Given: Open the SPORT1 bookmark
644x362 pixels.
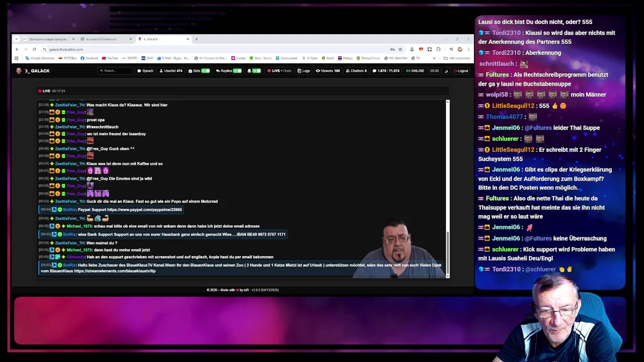Looking at the screenshot, I should tap(130, 58).
